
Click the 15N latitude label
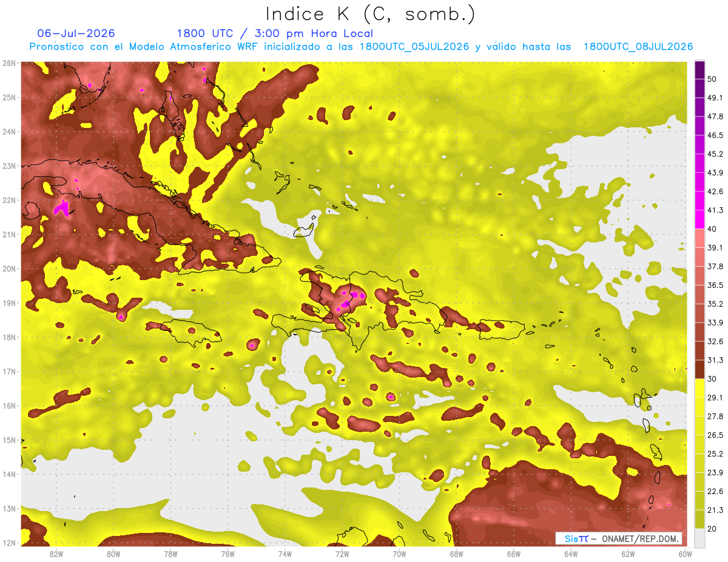[x=9, y=440]
